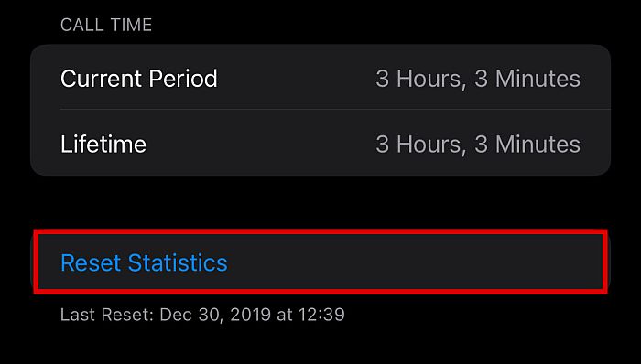The height and width of the screenshot is (364, 641).
Task: Click the CALL TIME section header
Action: 106,26
